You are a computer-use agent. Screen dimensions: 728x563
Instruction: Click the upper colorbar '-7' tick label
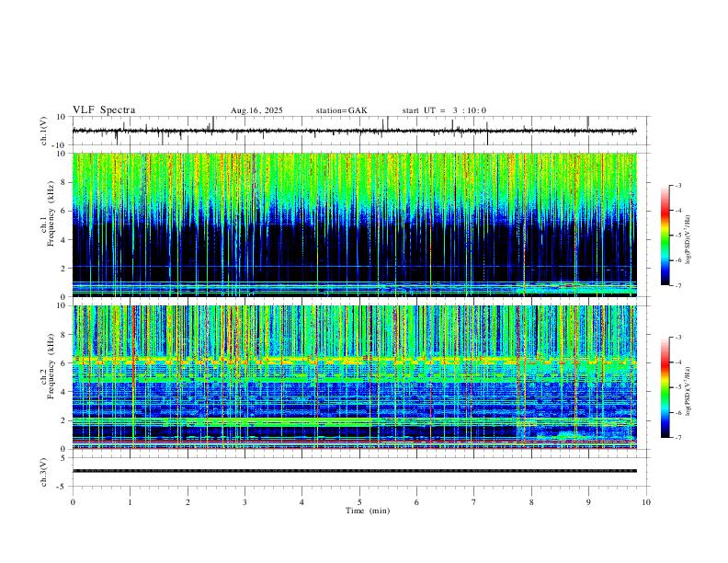(677, 286)
